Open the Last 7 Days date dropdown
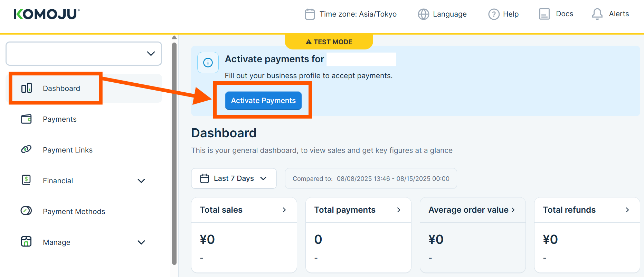644x277 pixels. point(234,178)
